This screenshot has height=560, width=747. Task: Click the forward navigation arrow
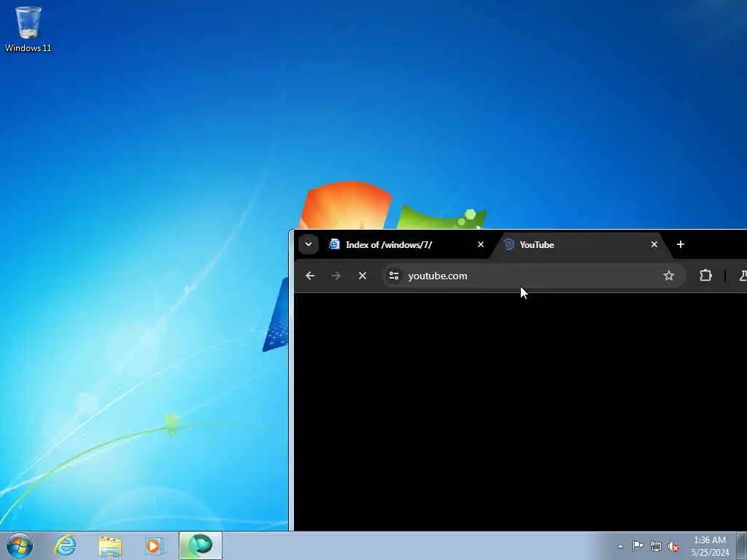coord(336,276)
